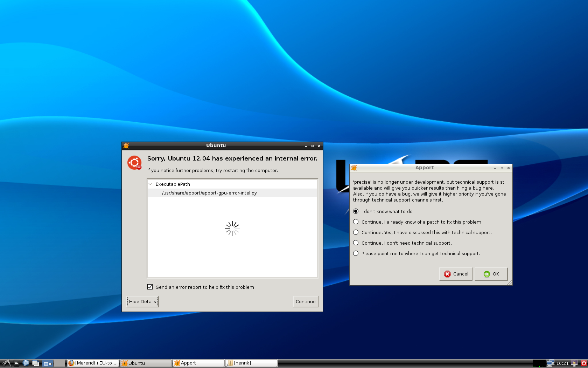Click Continue in the Ubuntu dialog
Screen dimensions: 588x368
(x=306, y=301)
